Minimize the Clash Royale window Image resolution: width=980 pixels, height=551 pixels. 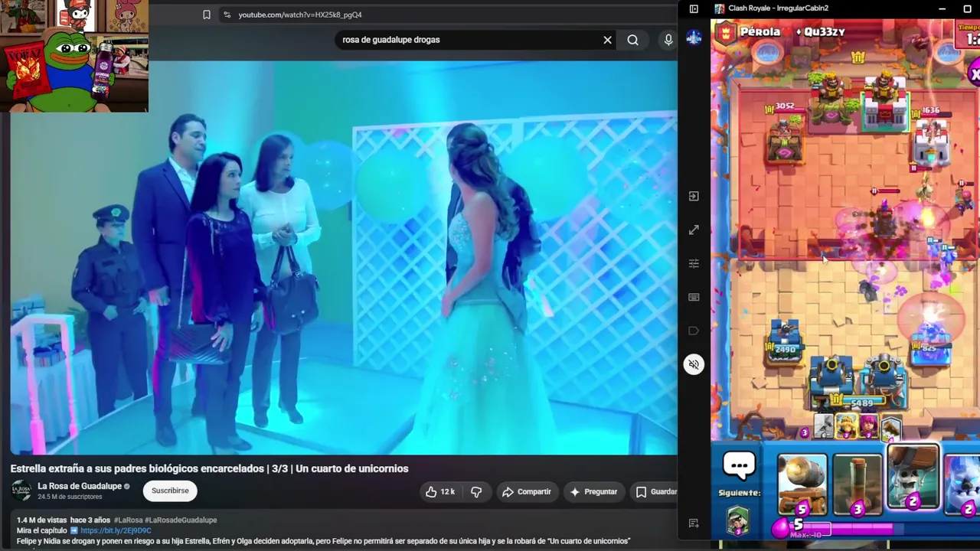[x=943, y=8]
